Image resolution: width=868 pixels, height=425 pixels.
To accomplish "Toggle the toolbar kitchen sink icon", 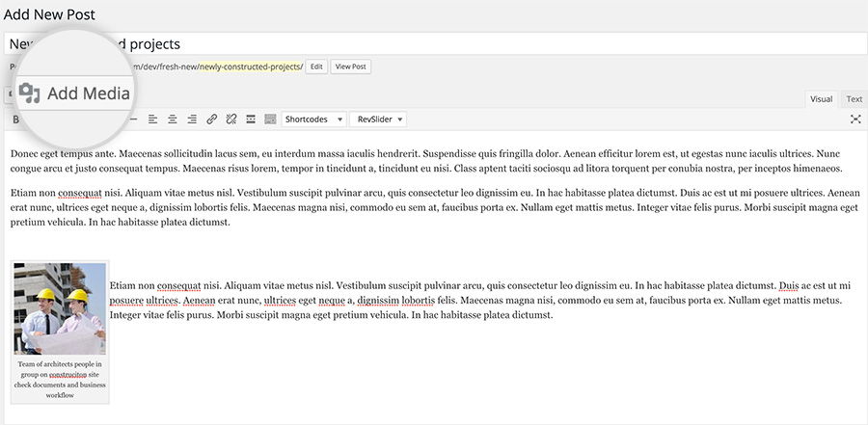I will click(x=270, y=119).
